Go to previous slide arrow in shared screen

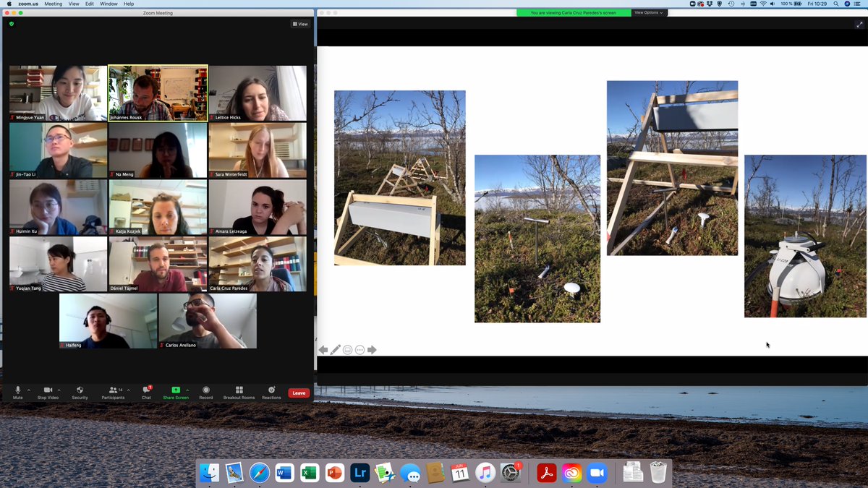323,350
